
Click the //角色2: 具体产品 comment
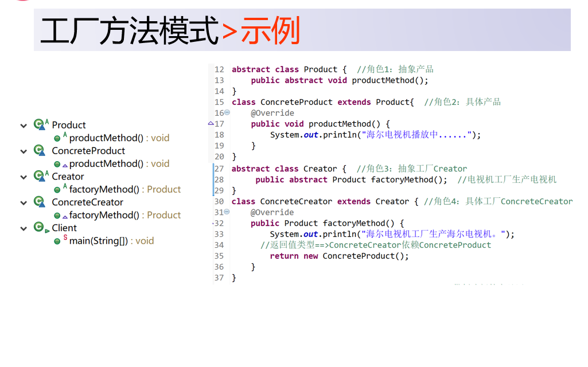(462, 102)
